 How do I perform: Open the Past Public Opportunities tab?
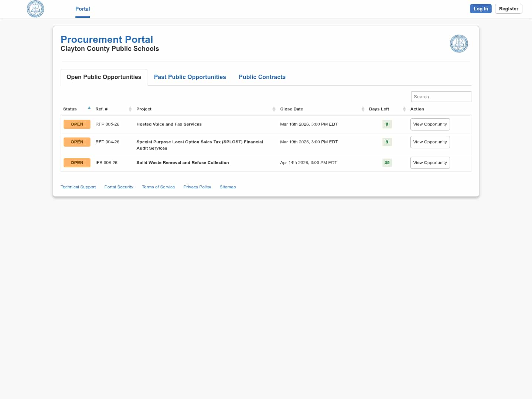tap(190, 77)
